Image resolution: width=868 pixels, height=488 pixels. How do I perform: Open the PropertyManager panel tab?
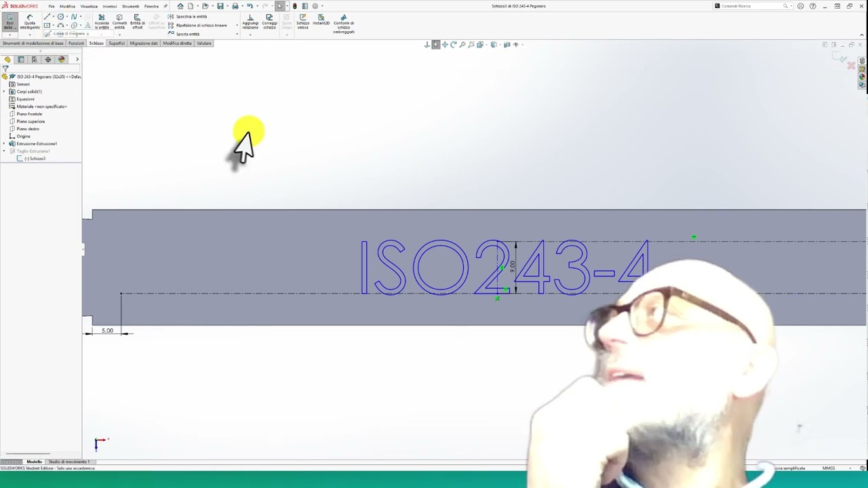(x=21, y=60)
